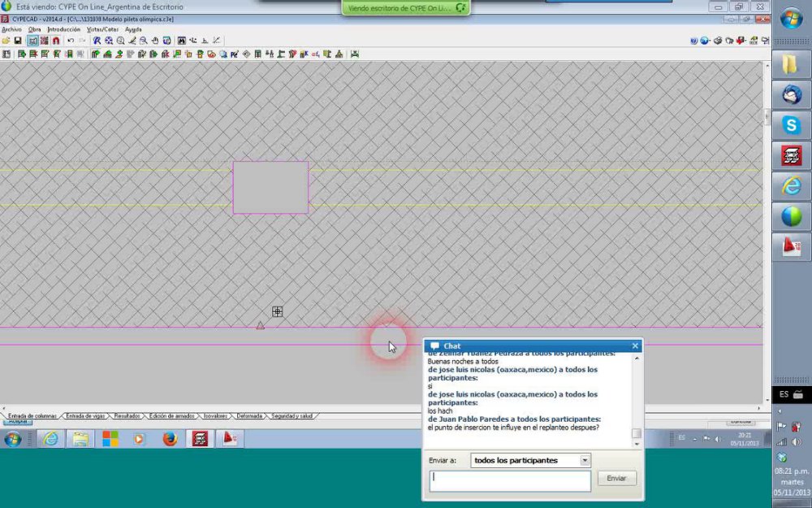This screenshot has height=508, width=812.
Task: Click the red cross icon in top-right toolbar
Action: point(741,41)
